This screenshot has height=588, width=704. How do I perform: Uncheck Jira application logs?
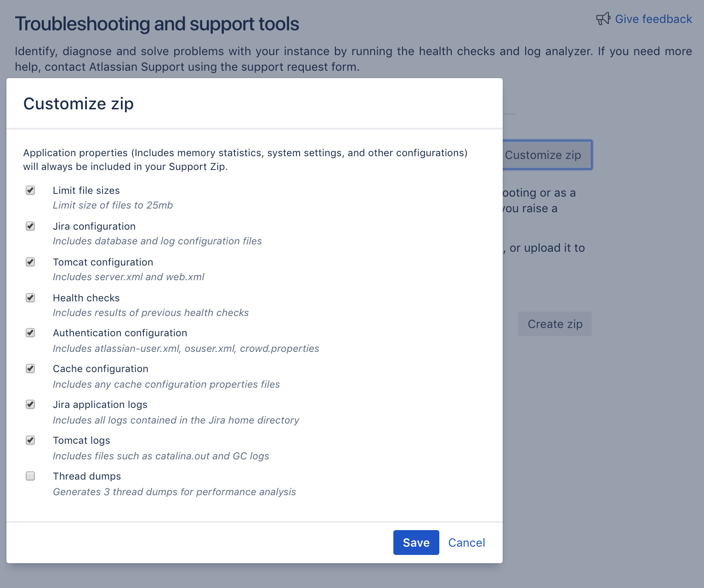point(30,404)
